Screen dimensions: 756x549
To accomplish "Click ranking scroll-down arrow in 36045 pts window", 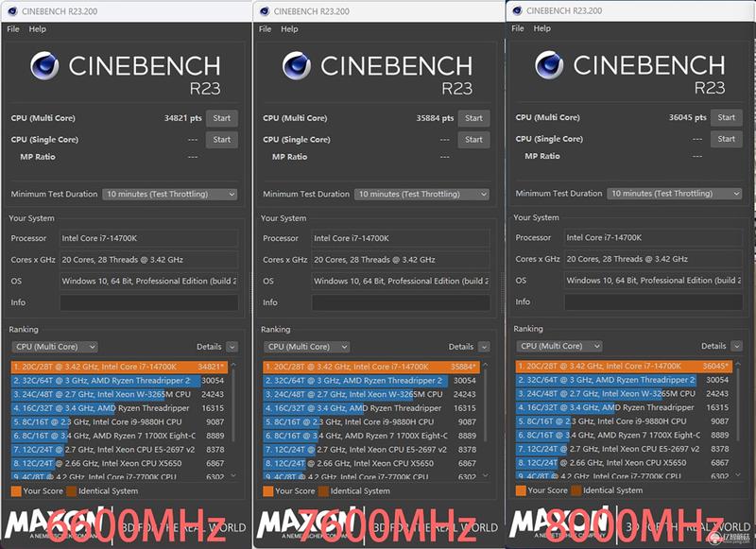I will coord(739,475).
